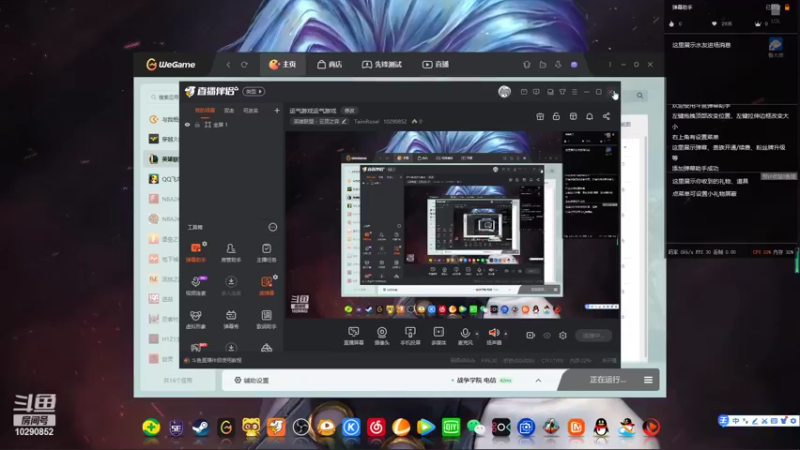
Task: Click WeGame logo
Action: (171, 64)
